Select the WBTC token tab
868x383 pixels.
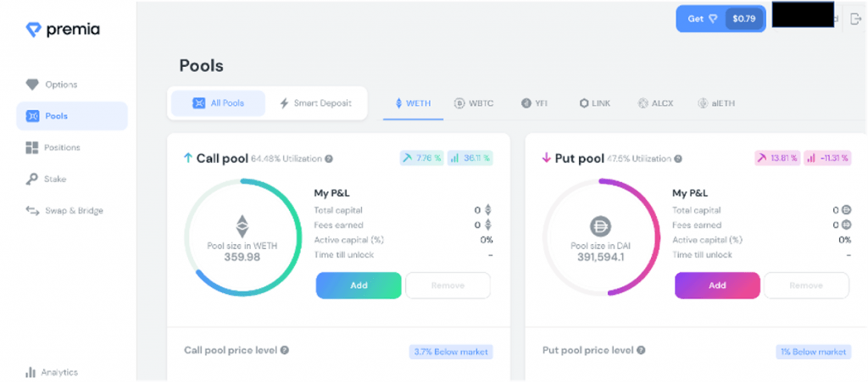(x=474, y=103)
